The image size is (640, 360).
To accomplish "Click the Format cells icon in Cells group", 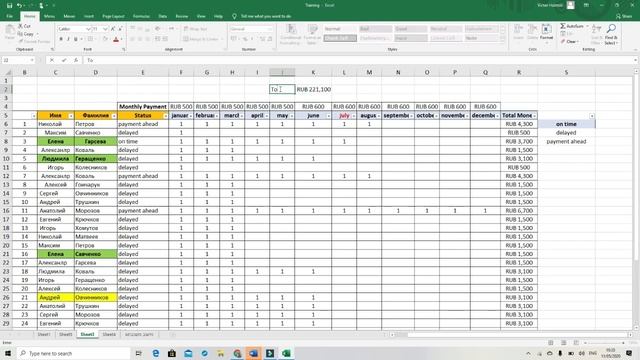I will tap(546, 32).
